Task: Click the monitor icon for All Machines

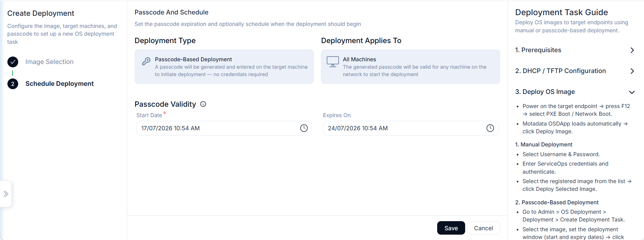Action: [333, 62]
